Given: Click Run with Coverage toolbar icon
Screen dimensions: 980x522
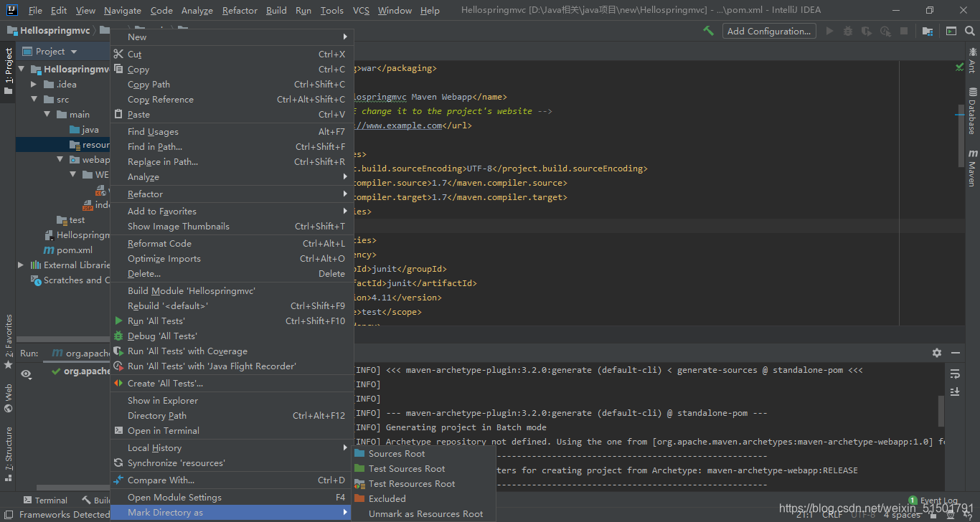Looking at the screenshot, I should pyautogui.click(x=867, y=31).
